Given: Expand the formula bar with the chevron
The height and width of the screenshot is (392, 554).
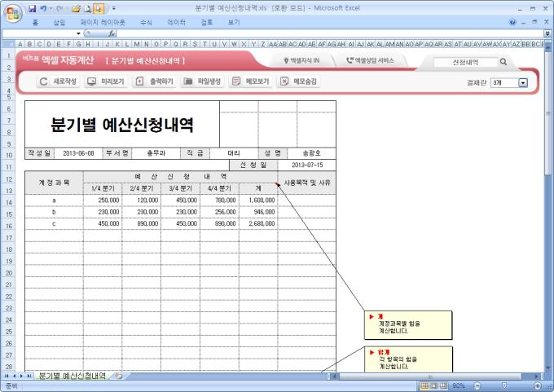Looking at the screenshot, I should click(547, 33).
